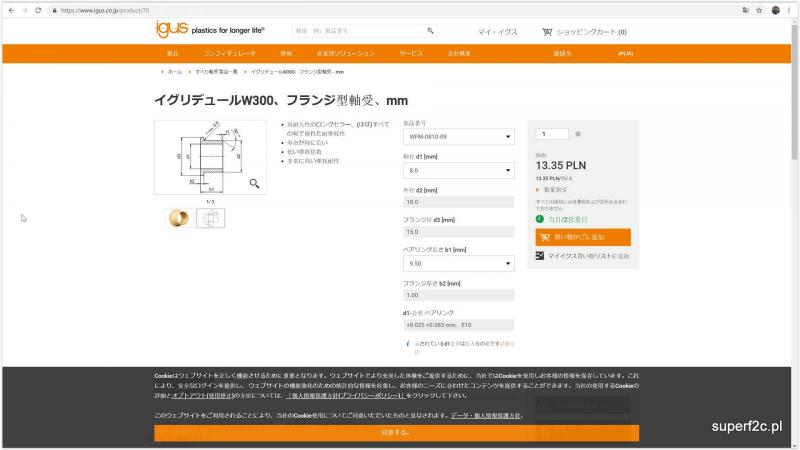Open the Chrome three-dot menu

(x=790, y=10)
